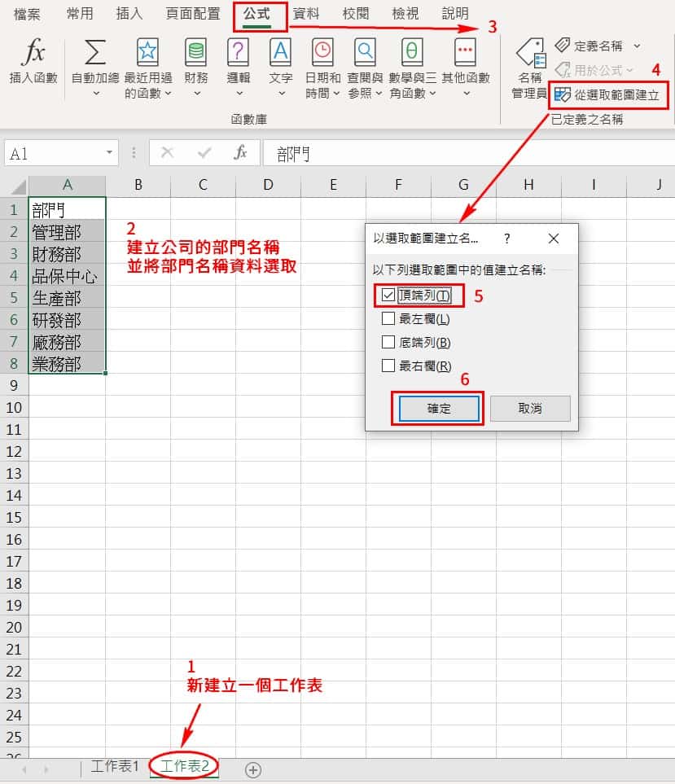The image size is (675, 784).
Task: Open the More Functions (其他函數) dropdown
Action: click(465, 65)
